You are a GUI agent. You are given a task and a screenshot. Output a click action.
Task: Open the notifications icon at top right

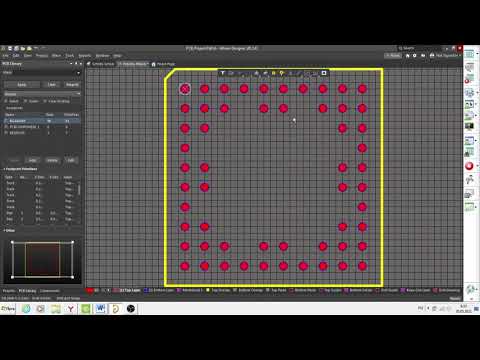(x=423, y=56)
